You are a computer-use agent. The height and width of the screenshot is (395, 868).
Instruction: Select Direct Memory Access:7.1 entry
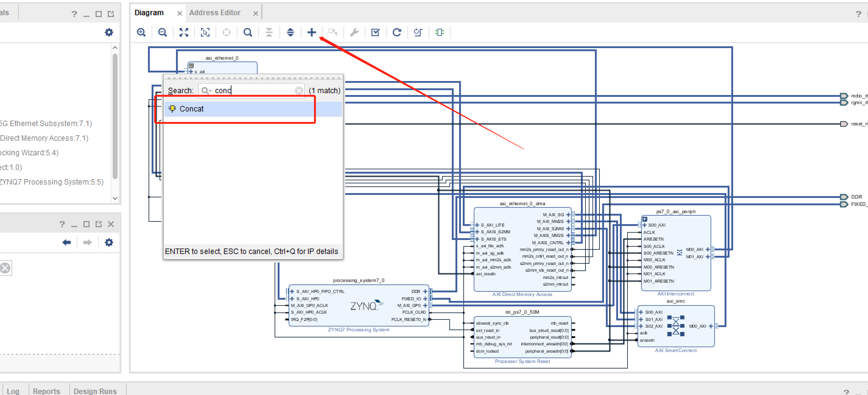tap(44, 138)
